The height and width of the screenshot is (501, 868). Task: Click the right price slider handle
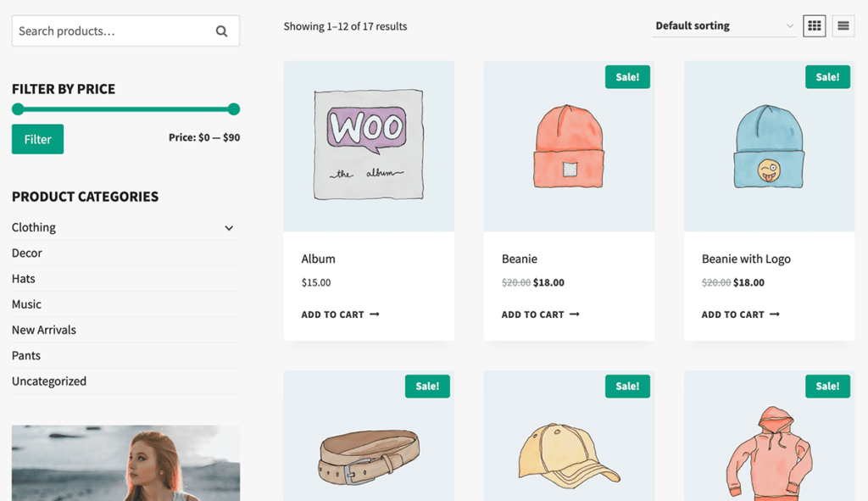pyautogui.click(x=234, y=109)
